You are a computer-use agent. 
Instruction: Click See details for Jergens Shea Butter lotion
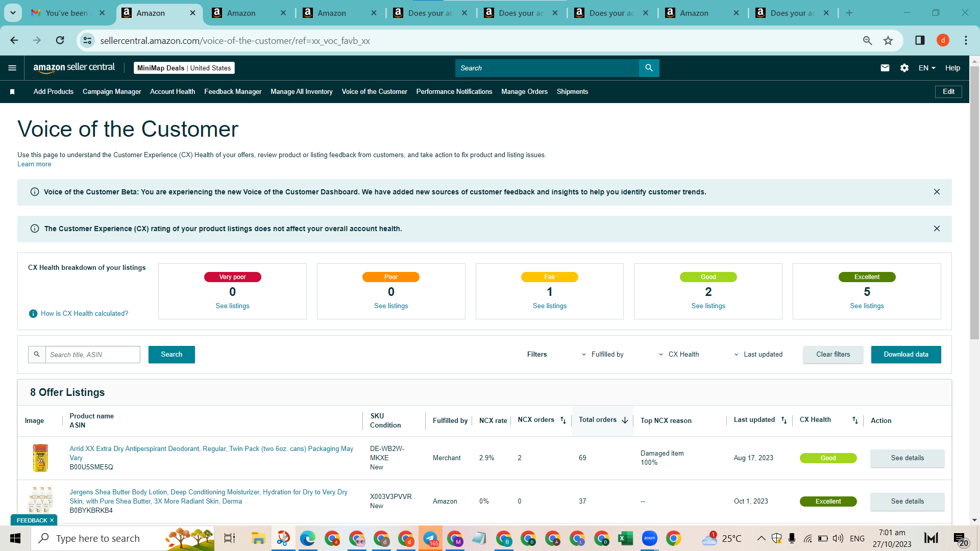pos(907,502)
